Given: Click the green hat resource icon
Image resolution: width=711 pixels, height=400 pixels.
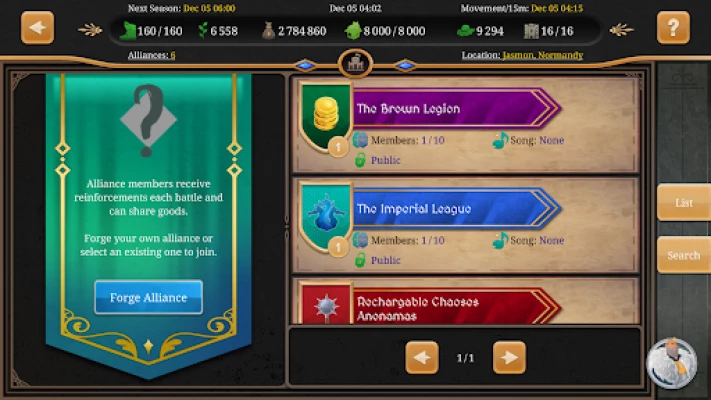Looking at the screenshot, I should click(465, 31).
